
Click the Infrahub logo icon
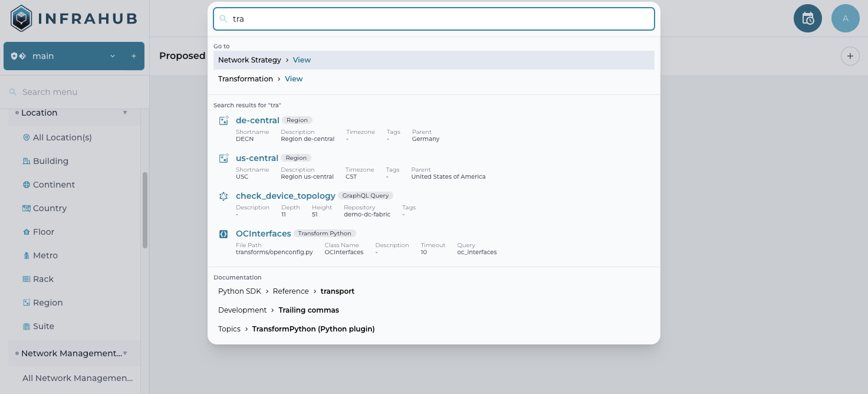tap(22, 18)
